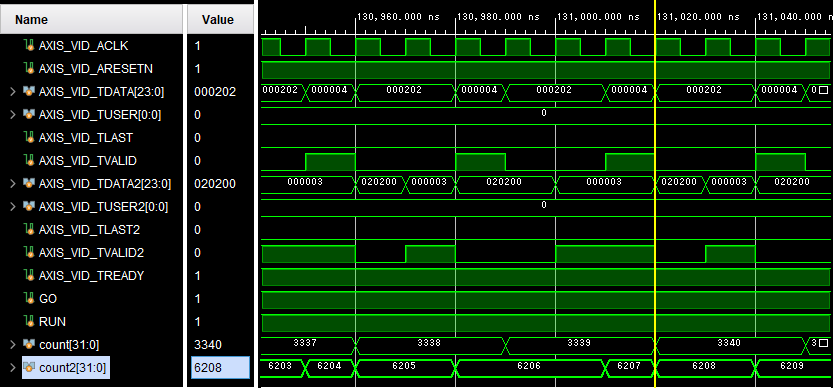Click the count2[31:0] bus icon

(x=29, y=367)
